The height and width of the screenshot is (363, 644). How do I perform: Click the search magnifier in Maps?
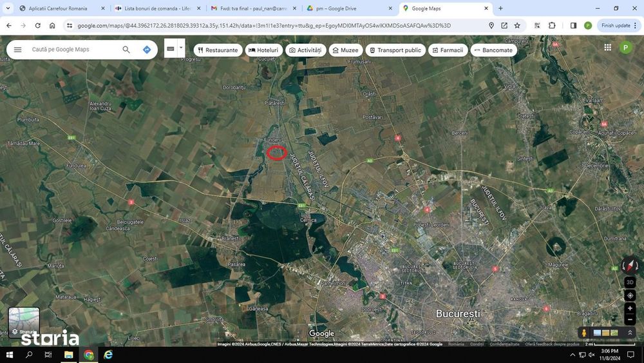[x=126, y=50]
